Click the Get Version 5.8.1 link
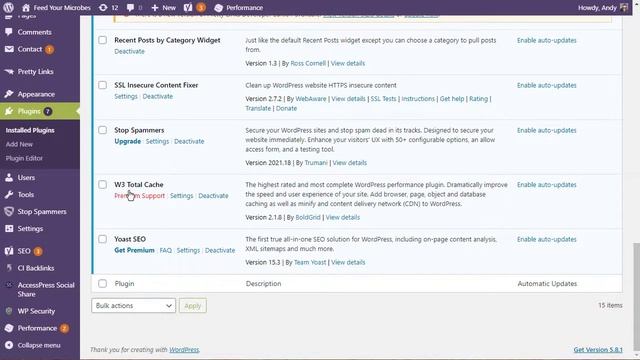Viewport: 640px width, 360px height. pyautogui.click(x=598, y=350)
